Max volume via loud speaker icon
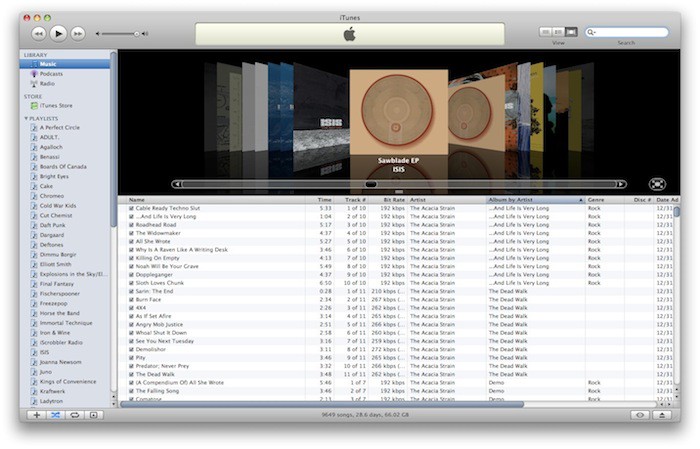 pyautogui.click(x=145, y=34)
